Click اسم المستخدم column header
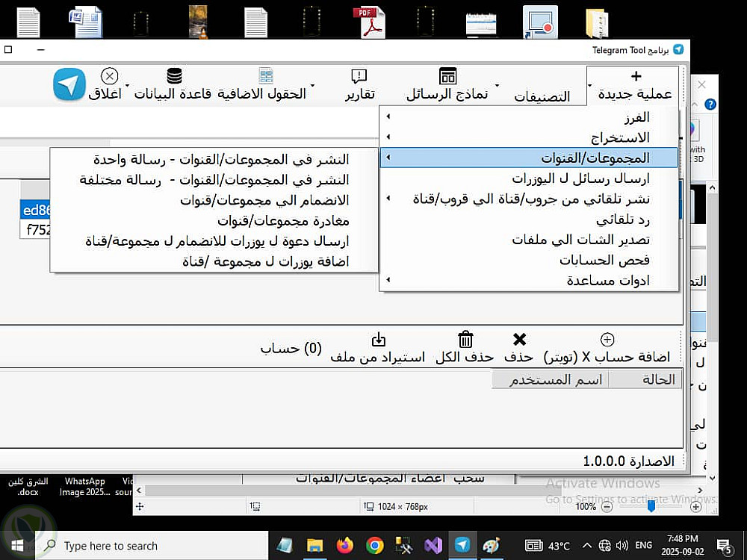Image resolution: width=747 pixels, height=560 pixels. click(x=551, y=379)
